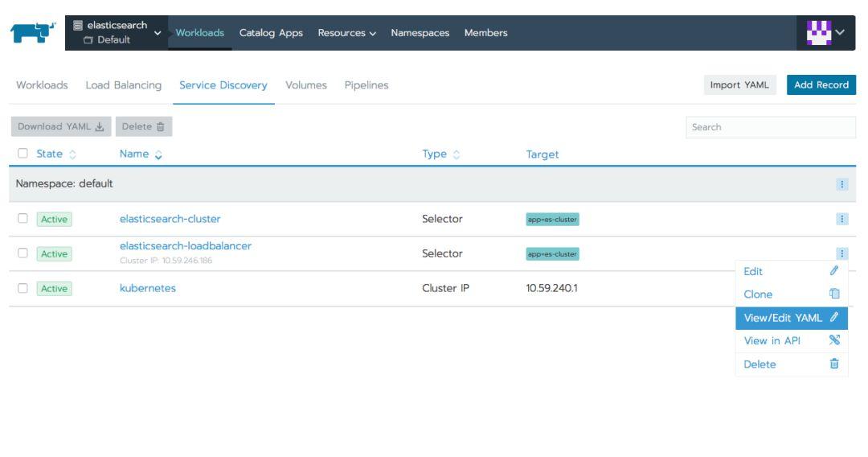The width and height of the screenshot is (868, 457).
Task: Check the kubernetes row checkbox
Action: (x=23, y=288)
